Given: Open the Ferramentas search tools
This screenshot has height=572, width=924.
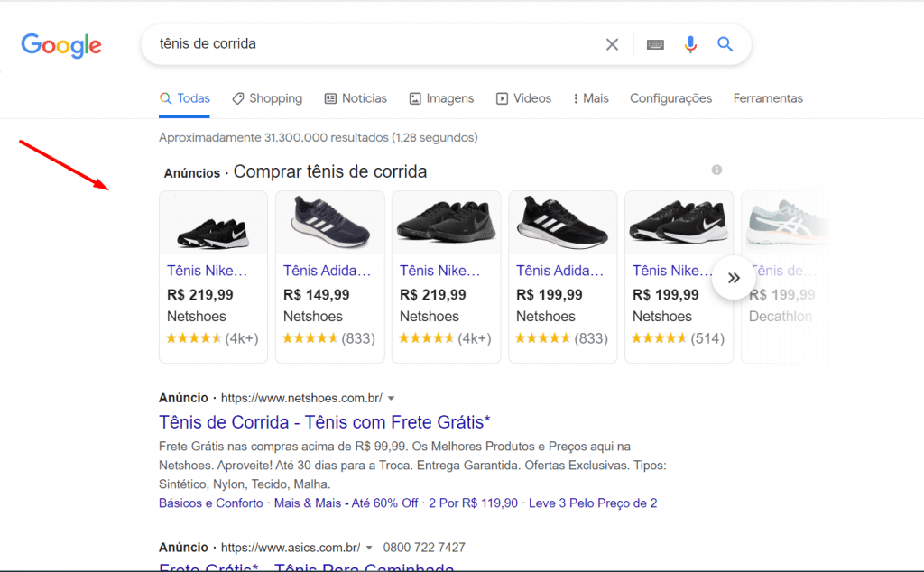Looking at the screenshot, I should click(768, 98).
